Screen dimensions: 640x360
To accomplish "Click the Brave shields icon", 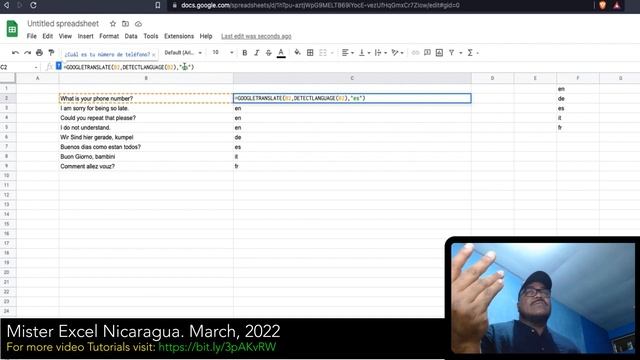I will click(x=602, y=5).
